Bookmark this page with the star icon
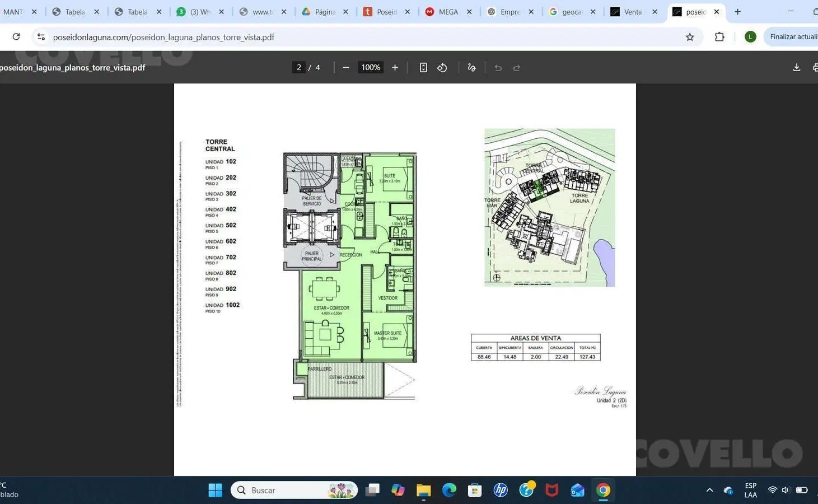Screen dimensions: 818x504 click(x=690, y=37)
